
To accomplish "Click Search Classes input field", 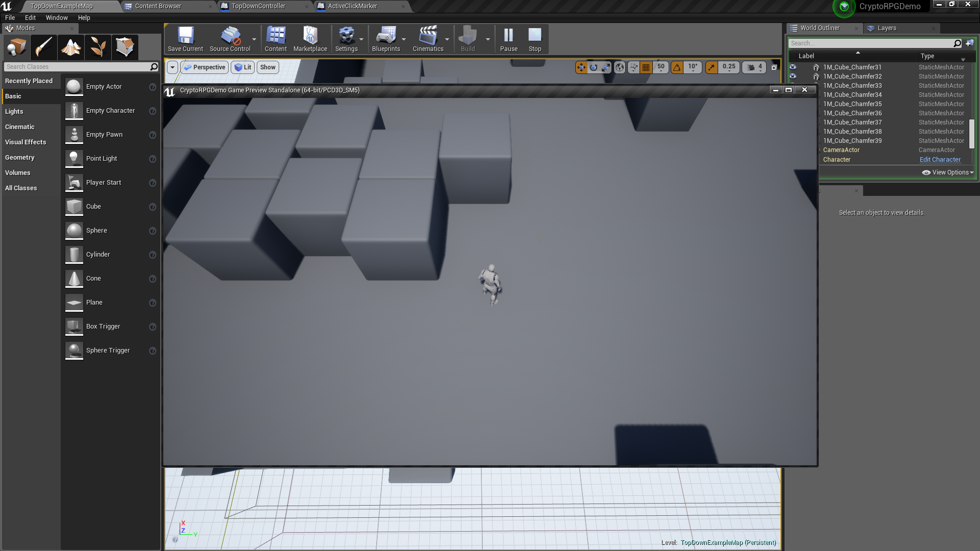I will (82, 67).
